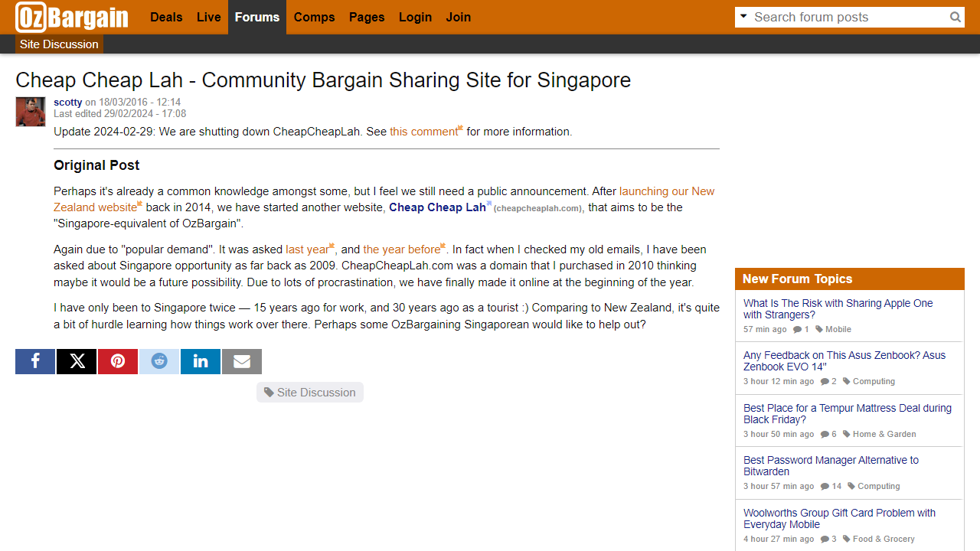Expand the search scope dropdown arrow
The width and height of the screenshot is (980, 551).
[743, 16]
